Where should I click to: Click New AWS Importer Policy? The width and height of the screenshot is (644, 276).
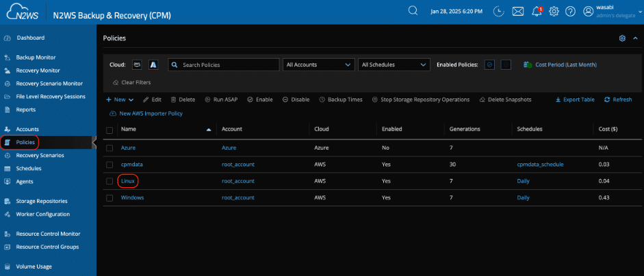(x=146, y=113)
